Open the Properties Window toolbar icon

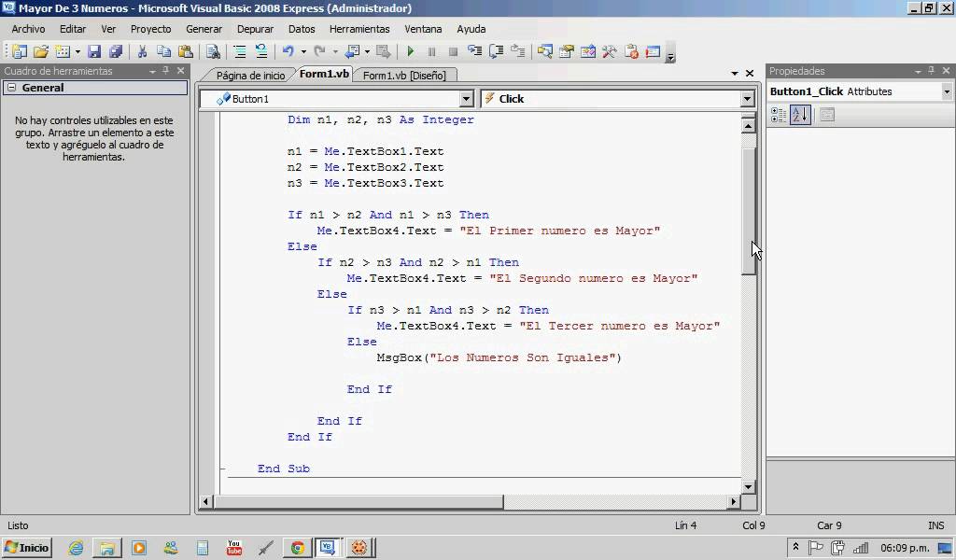coord(567,51)
